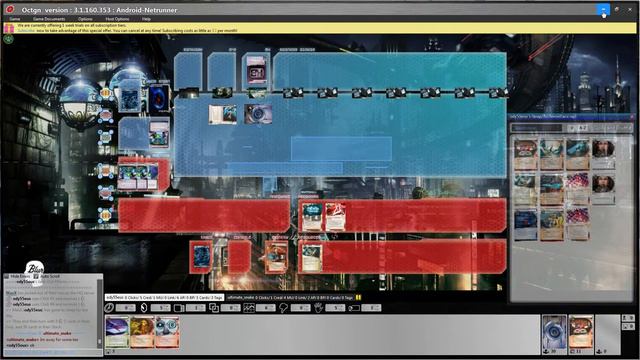Follow the Subscribe link in the yellow banner

pos(26,31)
